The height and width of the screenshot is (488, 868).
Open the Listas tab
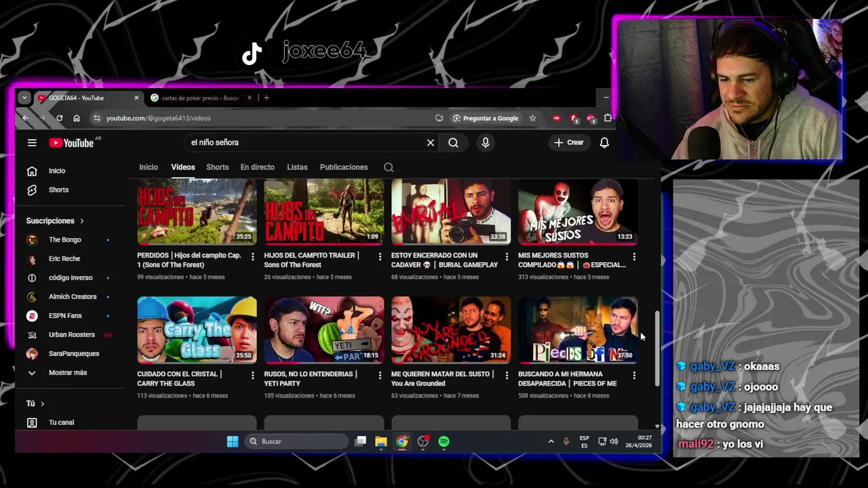[x=297, y=167]
